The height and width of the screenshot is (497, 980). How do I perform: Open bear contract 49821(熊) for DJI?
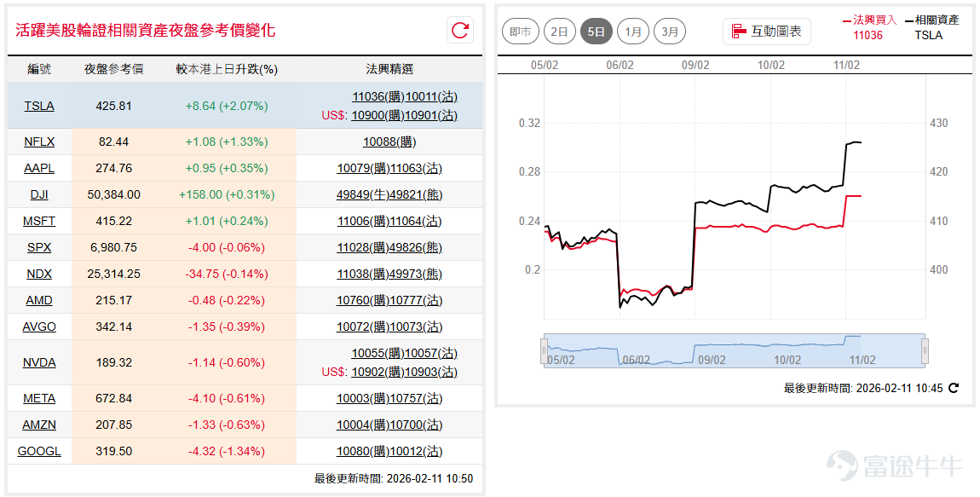tap(416, 194)
